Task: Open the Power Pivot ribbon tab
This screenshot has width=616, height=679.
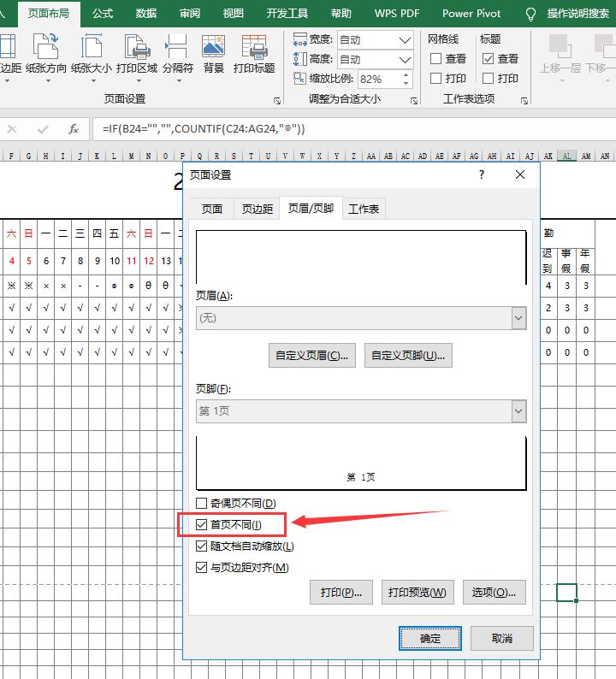Action: click(471, 14)
